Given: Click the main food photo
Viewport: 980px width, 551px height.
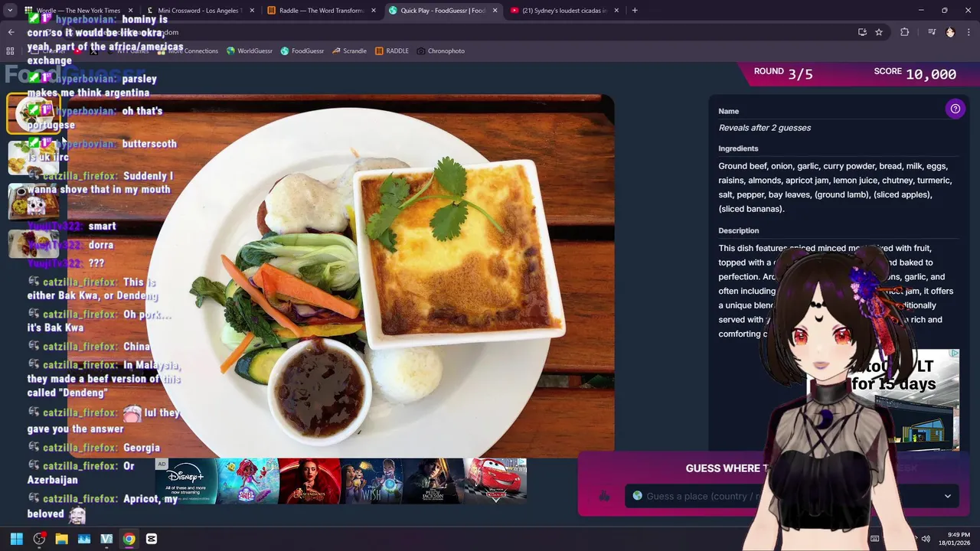Looking at the screenshot, I should click(x=341, y=275).
